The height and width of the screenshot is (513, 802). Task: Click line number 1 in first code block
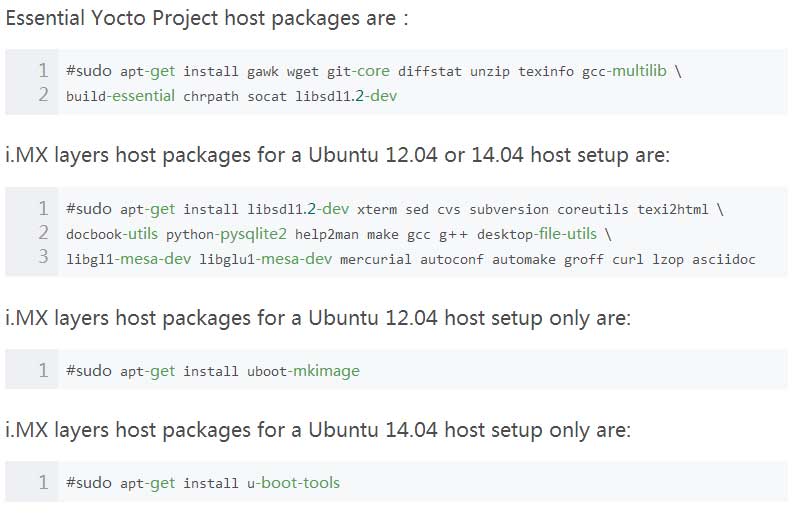point(43,71)
